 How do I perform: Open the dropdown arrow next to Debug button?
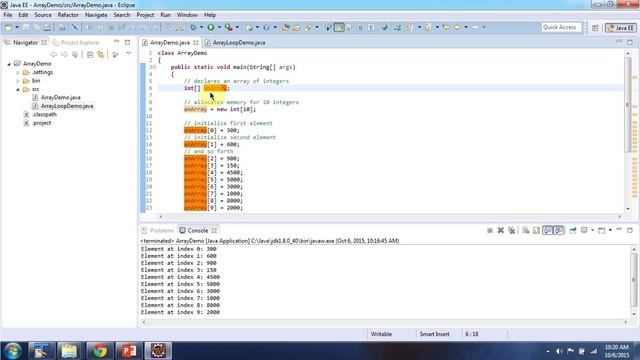point(201,27)
